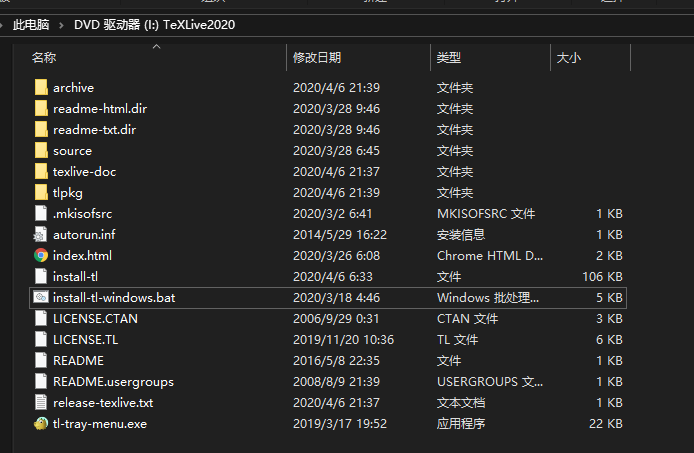This screenshot has height=453, width=694.
Task: Click the readme-txt.dir folder icon
Action: click(41, 130)
